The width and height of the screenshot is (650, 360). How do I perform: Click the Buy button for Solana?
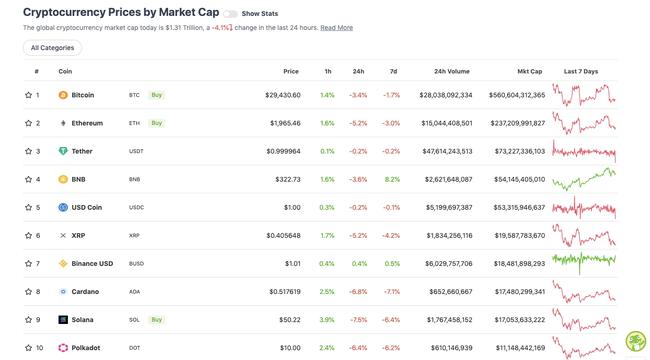[157, 320]
